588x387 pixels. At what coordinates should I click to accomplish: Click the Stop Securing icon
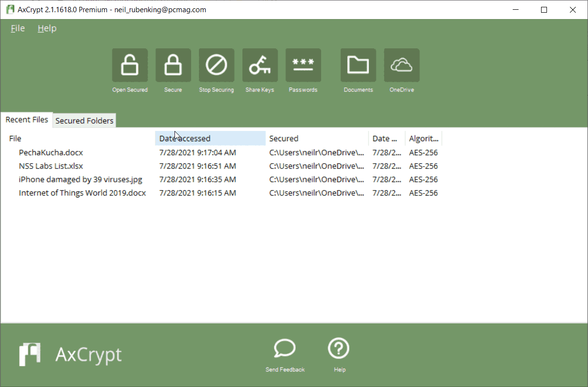tap(216, 65)
